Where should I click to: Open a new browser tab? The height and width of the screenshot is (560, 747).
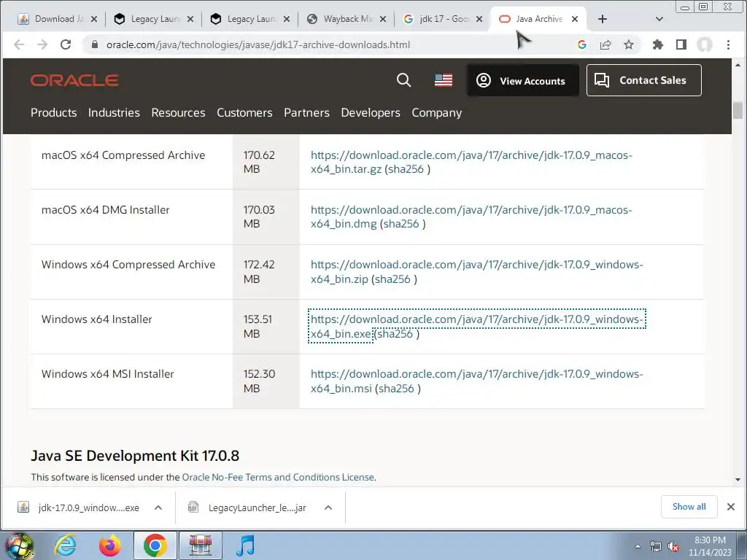click(603, 19)
